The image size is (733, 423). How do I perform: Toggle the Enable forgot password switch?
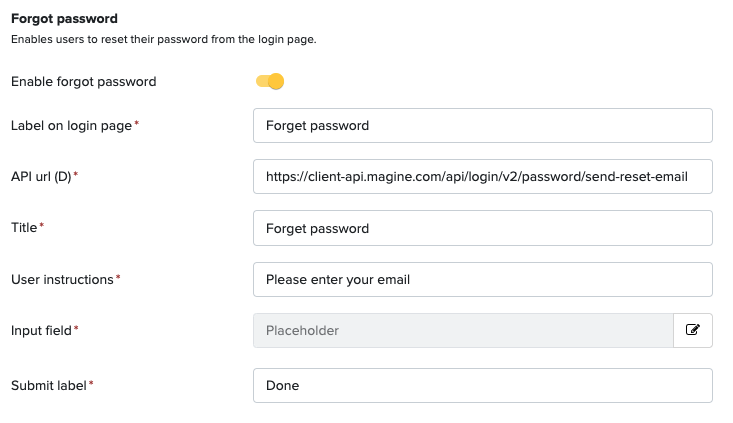click(x=270, y=81)
